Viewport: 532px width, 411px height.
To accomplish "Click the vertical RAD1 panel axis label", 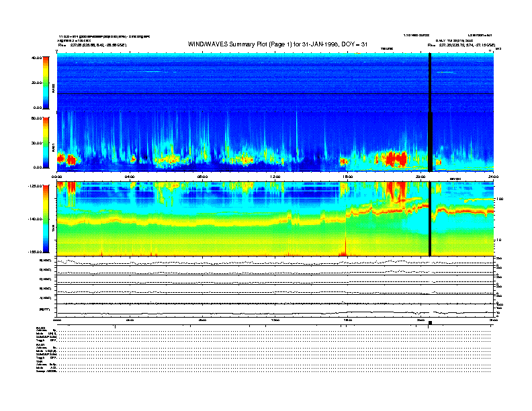I will click(53, 147).
